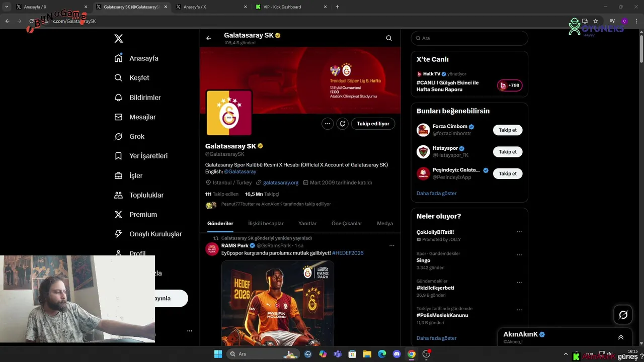The height and width of the screenshot is (362, 644).
Task: Open the RAMS Park account name in the post
Action: click(235, 246)
